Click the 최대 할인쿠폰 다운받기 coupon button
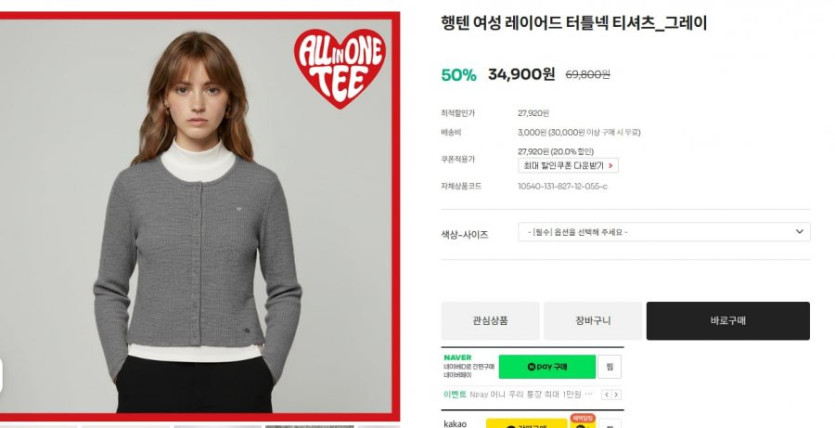The height and width of the screenshot is (428, 835). point(568,166)
